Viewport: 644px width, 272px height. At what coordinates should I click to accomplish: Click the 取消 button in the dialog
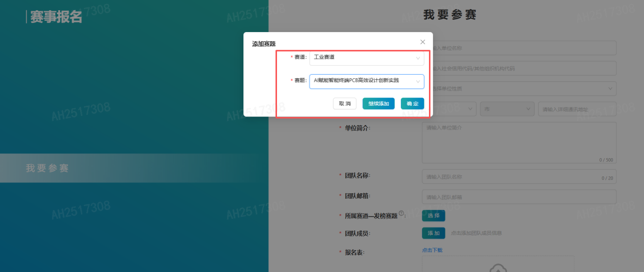point(345,103)
